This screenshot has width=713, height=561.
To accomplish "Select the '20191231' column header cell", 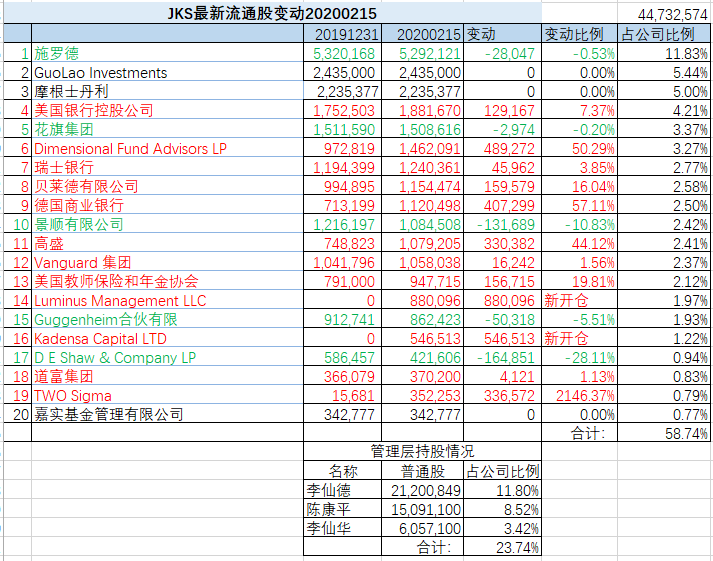I will [x=342, y=34].
